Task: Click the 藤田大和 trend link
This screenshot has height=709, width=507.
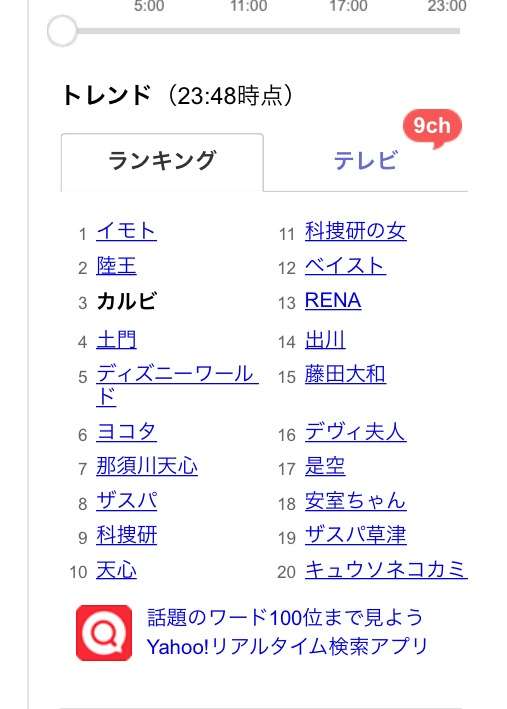Action: 345,374
